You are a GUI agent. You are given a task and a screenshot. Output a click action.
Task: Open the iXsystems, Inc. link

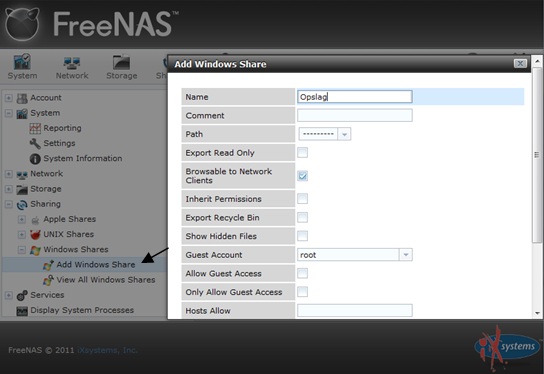click(107, 350)
